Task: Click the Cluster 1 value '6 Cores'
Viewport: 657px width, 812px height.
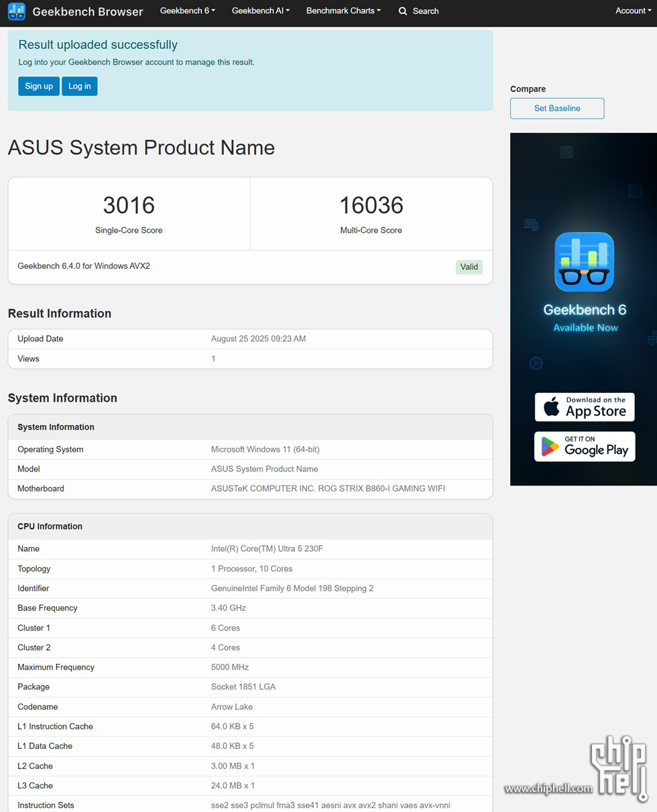Action: pos(225,628)
